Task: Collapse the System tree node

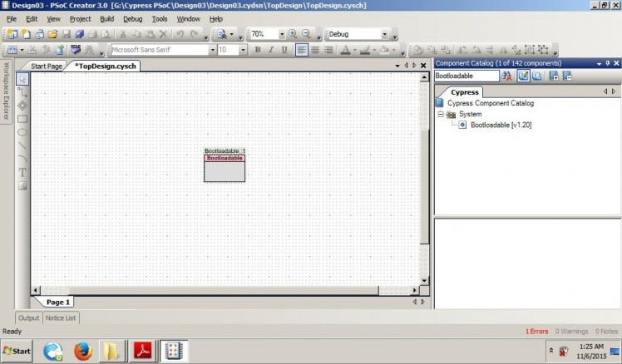Action: (x=441, y=114)
